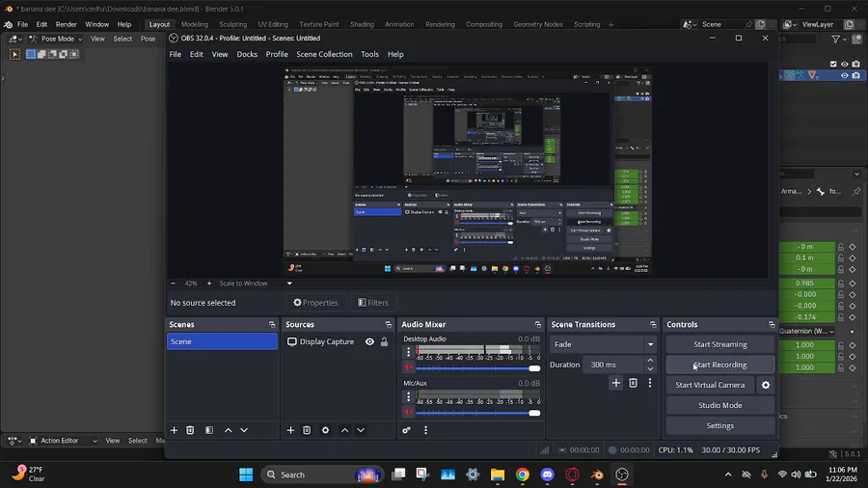The height and width of the screenshot is (488, 868).
Task: Open OBS File menu
Action: [175, 54]
